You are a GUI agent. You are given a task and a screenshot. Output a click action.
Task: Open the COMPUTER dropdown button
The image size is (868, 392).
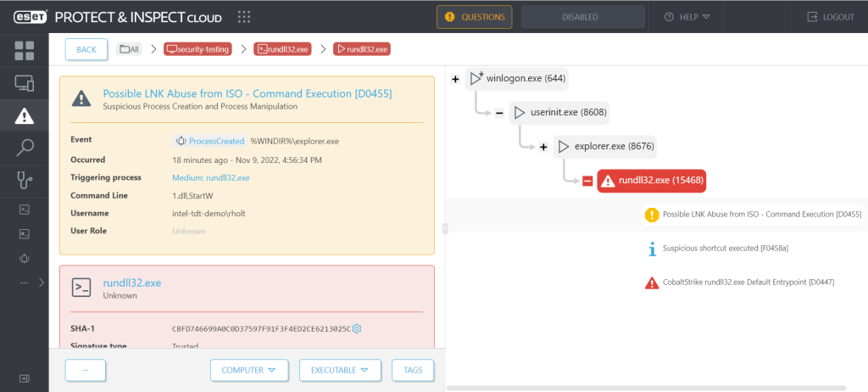coord(250,371)
